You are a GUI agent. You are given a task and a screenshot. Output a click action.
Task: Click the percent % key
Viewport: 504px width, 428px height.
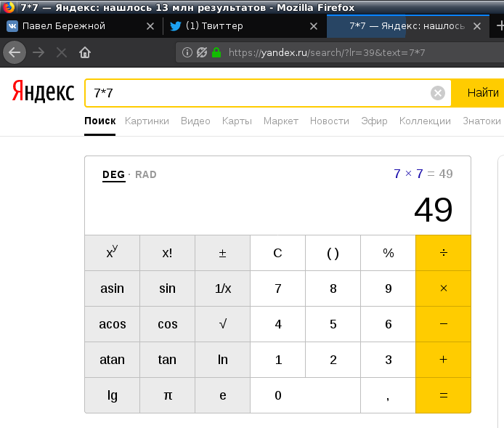389,253
